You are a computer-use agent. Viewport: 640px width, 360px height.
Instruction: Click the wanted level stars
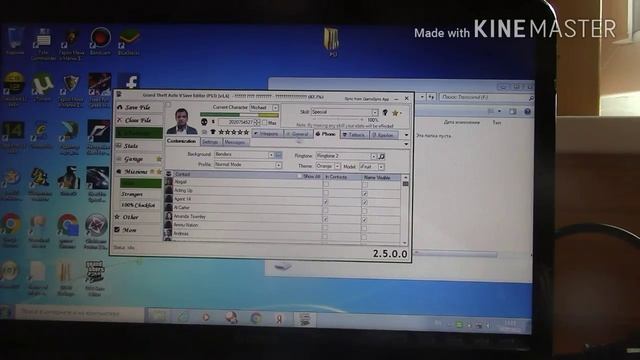[233, 132]
